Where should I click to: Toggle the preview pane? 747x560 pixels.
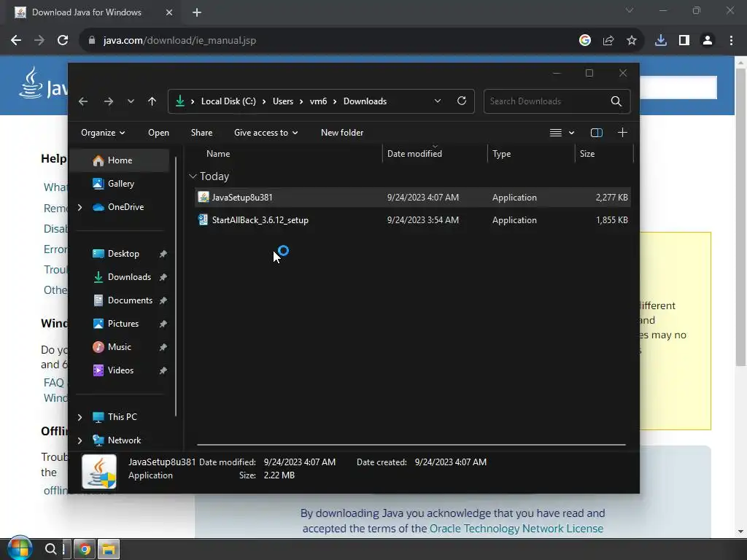point(597,133)
